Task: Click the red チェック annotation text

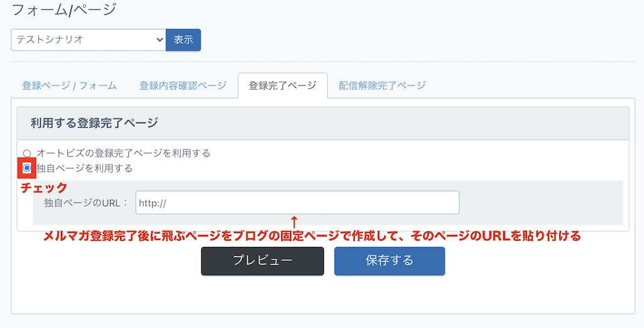Action: tap(43, 188)
